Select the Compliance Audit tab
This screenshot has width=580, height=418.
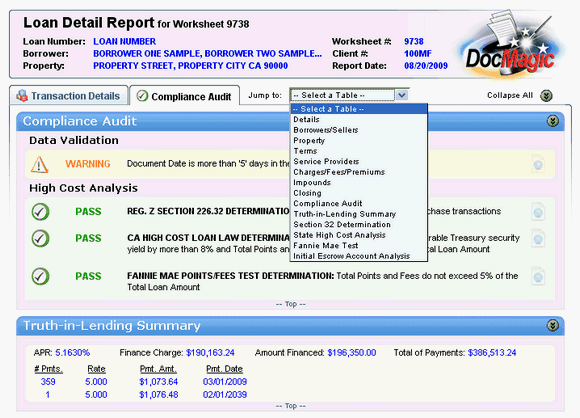185,96
